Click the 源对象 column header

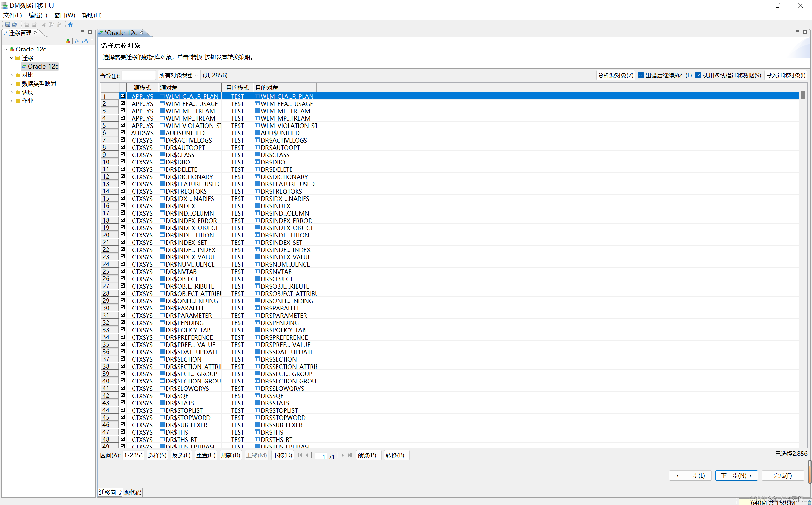tap(190, 88)
